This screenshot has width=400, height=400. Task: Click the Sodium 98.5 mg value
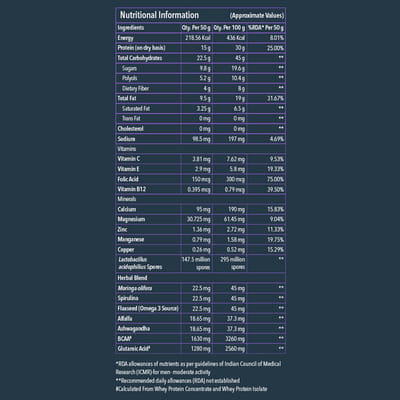tap(201, 139)
